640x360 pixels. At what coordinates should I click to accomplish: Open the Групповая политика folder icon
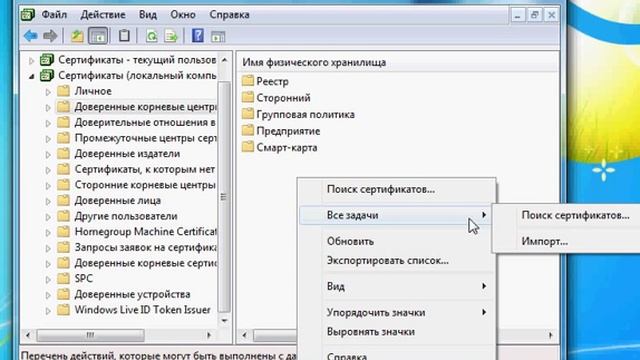pyautogui.click(x=247, y=113)
